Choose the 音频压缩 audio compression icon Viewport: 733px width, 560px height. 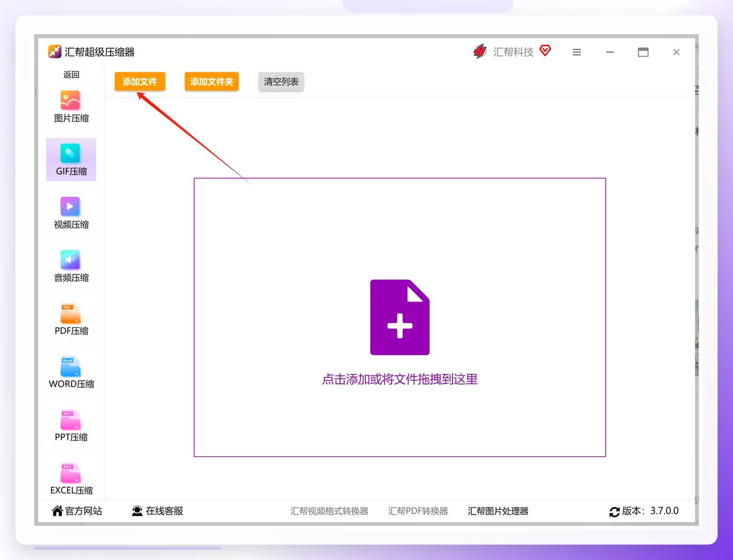(70, 260)
